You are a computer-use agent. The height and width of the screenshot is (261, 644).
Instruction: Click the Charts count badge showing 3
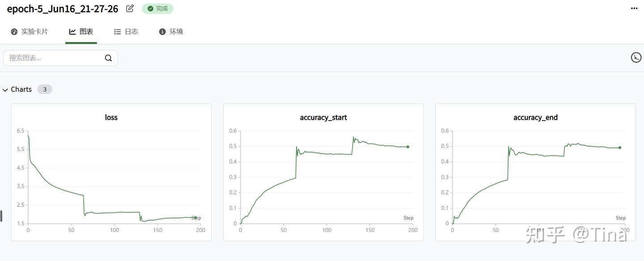pos(45,89)
